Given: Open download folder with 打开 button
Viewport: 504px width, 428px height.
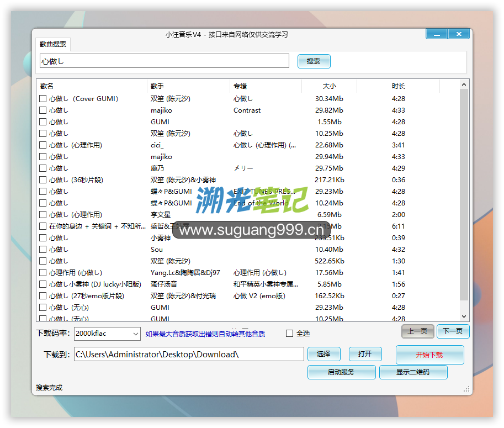Looking at the screenshot, I should (x=365, y=354).
